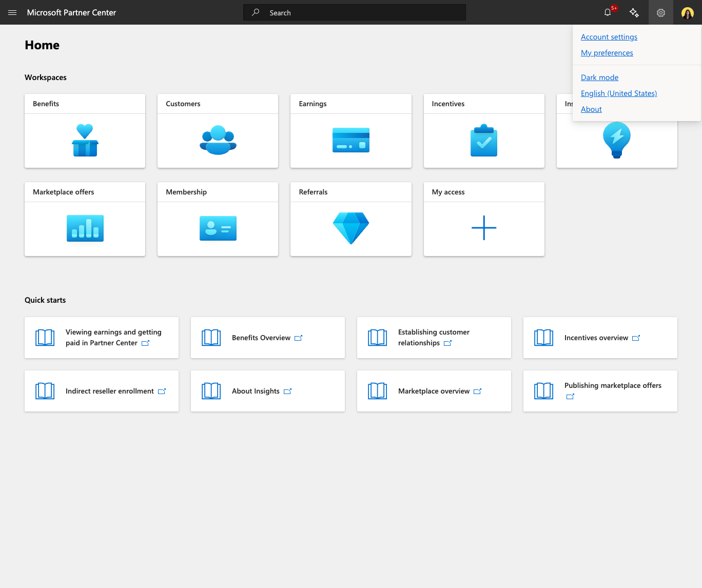Toggle Dark mode in settings menu
702x588 pixels.
599,77
